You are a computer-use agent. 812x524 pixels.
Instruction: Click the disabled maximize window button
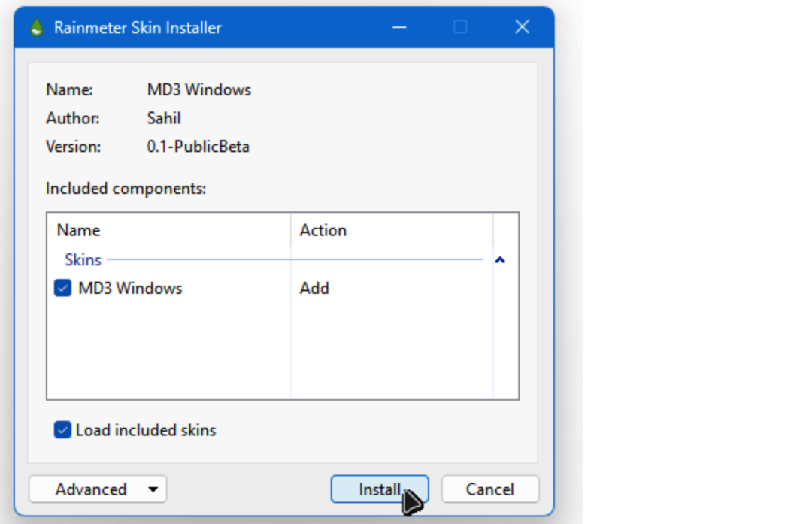[x=460, y=28]
